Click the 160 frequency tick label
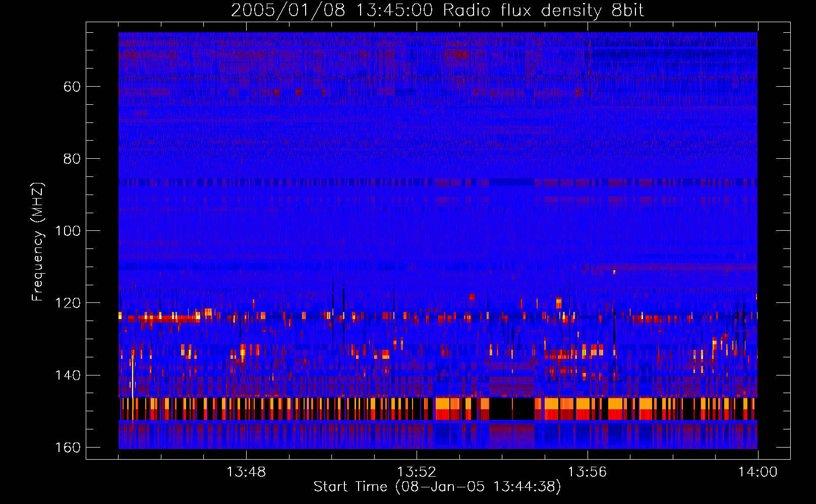Screen dimensions: 816x504 click(x=68, y=448)
